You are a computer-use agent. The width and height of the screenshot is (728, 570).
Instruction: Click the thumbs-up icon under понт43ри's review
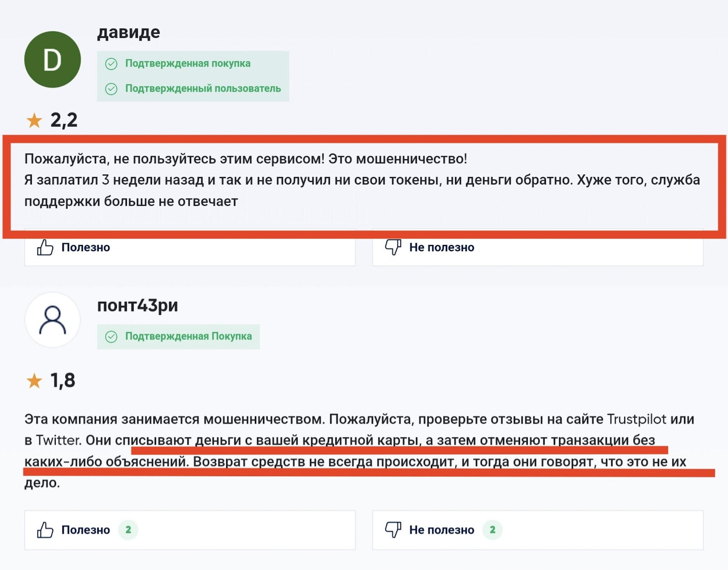pyautogui.click(x=45, y=530)
